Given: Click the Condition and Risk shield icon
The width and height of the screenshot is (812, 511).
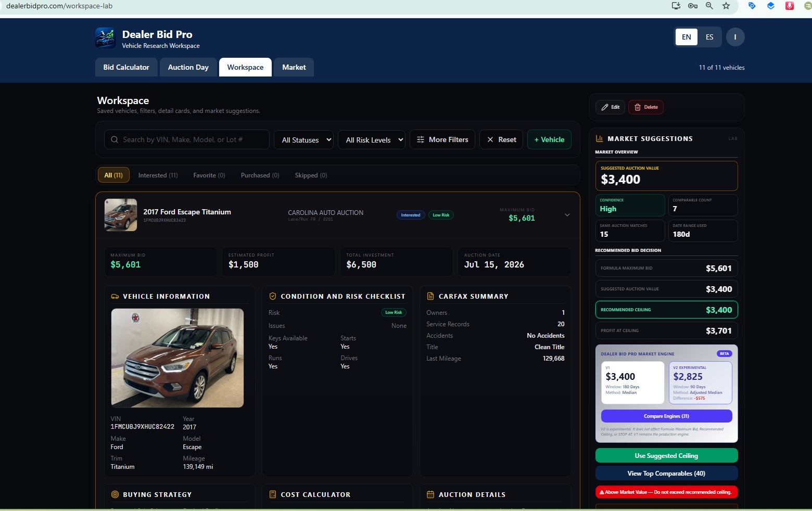Looking at the screenshot, I should coord(272,296).
